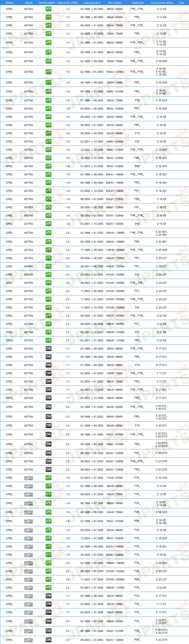189x644 pixels.
Task: Click diesel ON icon in 04.2003 -> 07.2009 row
Action: click(48, 612)
